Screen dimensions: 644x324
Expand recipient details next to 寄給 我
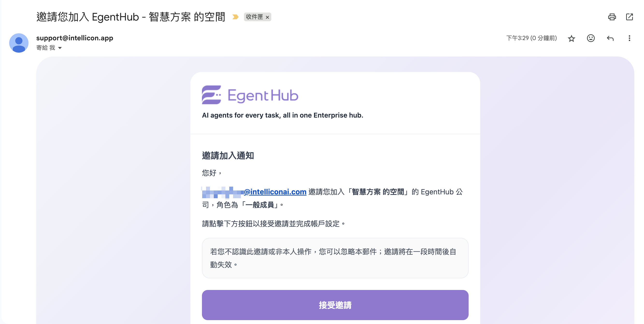(x=60, y=48)
